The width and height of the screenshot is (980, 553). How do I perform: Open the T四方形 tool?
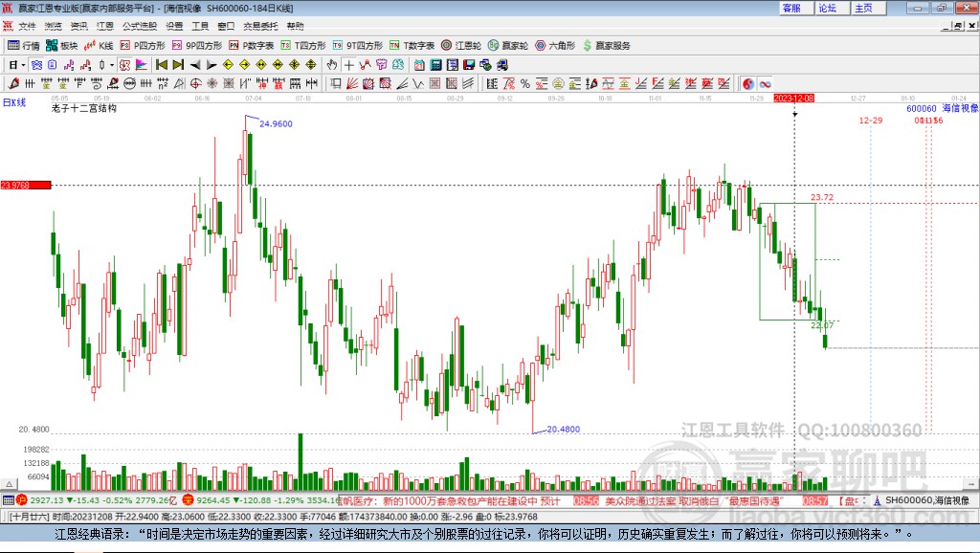pyautogui.click(x=303, y=46)
